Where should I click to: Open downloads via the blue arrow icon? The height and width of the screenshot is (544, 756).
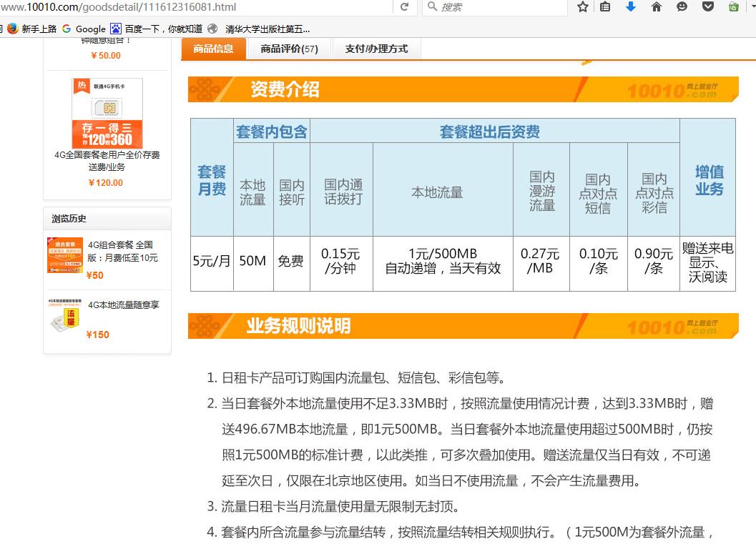(x=631, y=8)
